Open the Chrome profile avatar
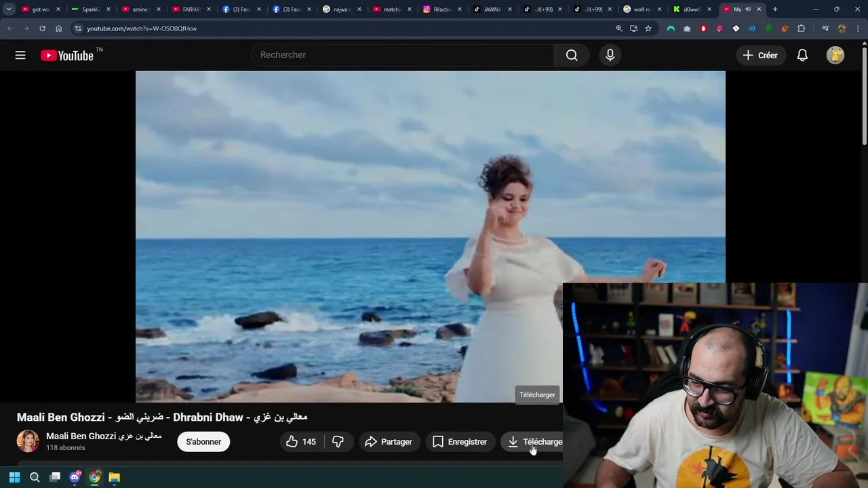 (x=842, y=28)
